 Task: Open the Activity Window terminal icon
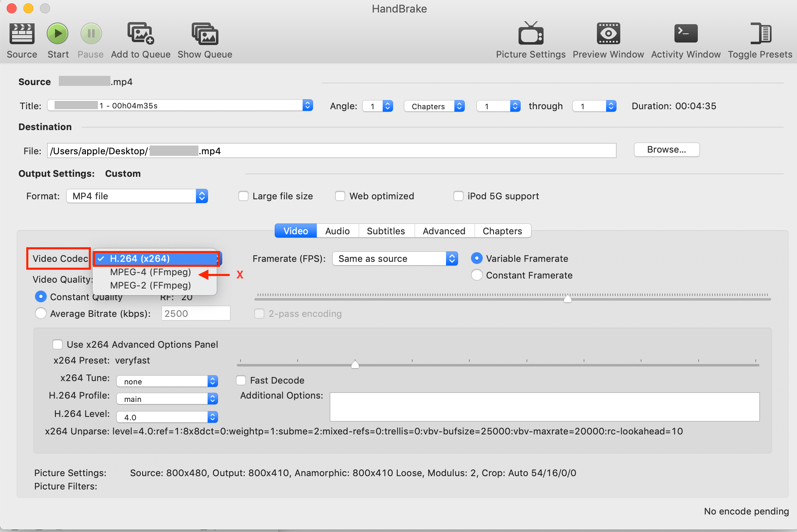(x=686, y=33)
